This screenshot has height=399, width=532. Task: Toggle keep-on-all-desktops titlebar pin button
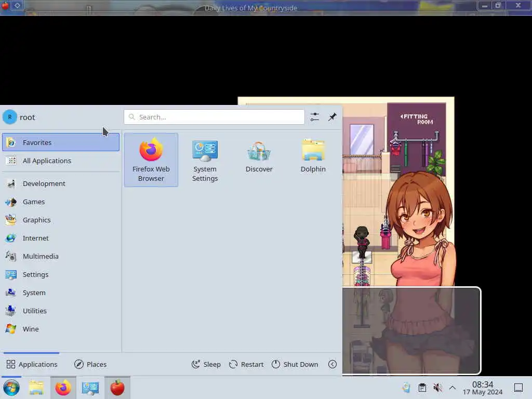[18, 5]
